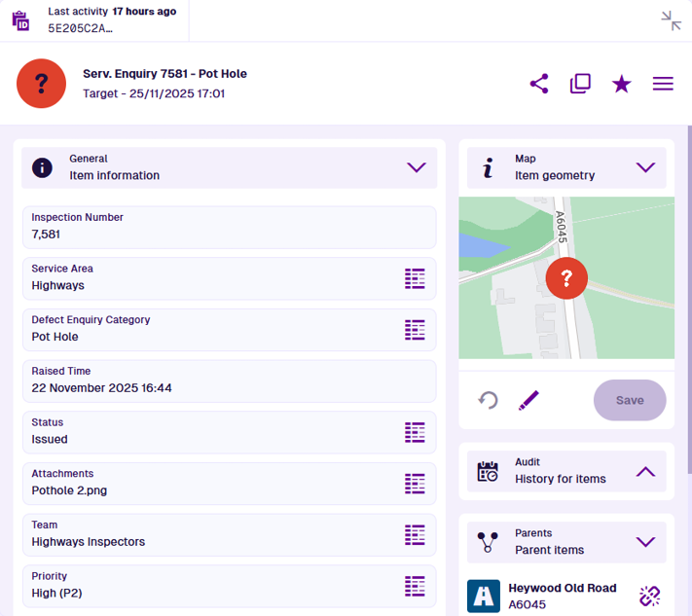Click the Inspection Number field
This screenshot has width=692, height=616.
229,227
